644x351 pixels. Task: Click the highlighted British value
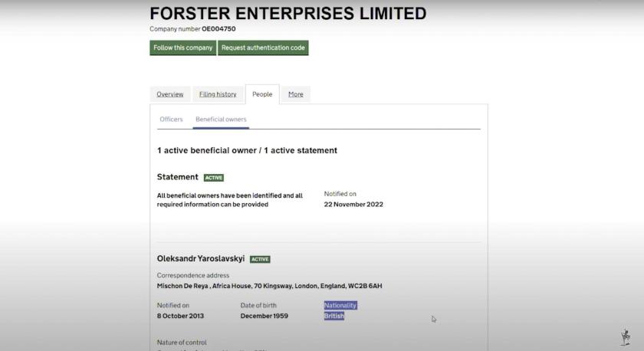(x=334, y=316)
